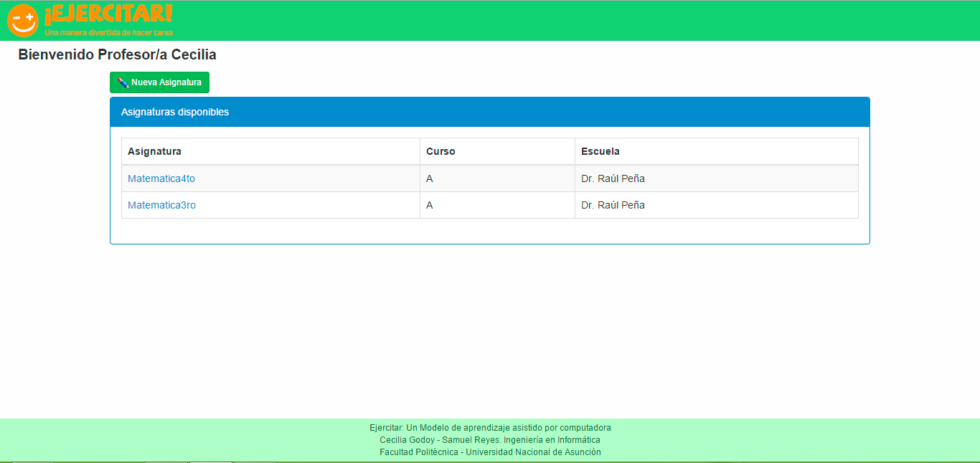Click the Escuela column header
Screen dimensions: 980x463
600,151
